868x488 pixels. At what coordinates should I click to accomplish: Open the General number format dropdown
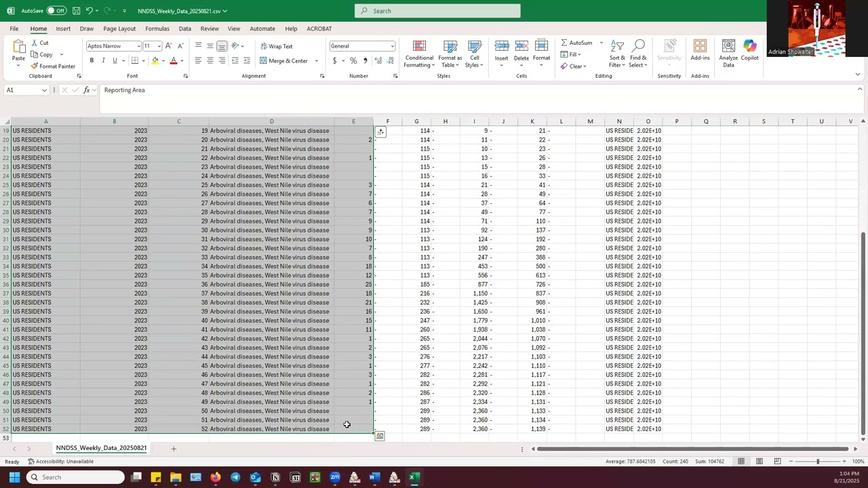pyautogui.click(x=392, y=46)
